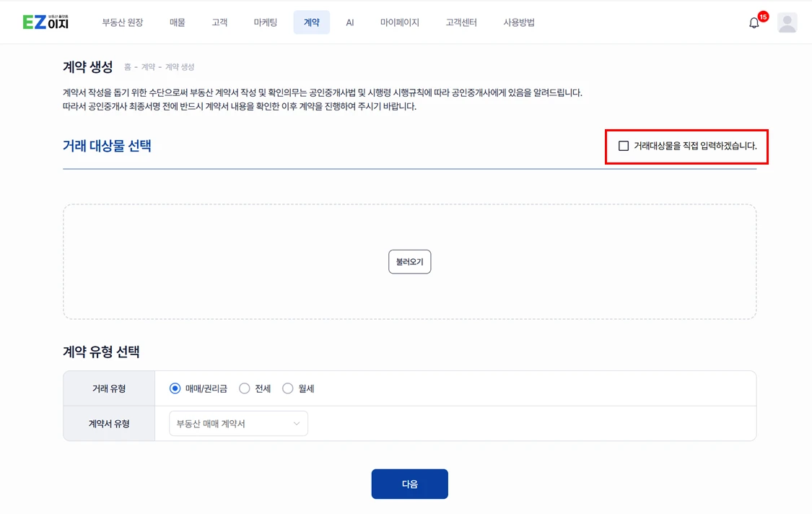Click the 다음 button
812x514 pixels.
tap(409, 484)
